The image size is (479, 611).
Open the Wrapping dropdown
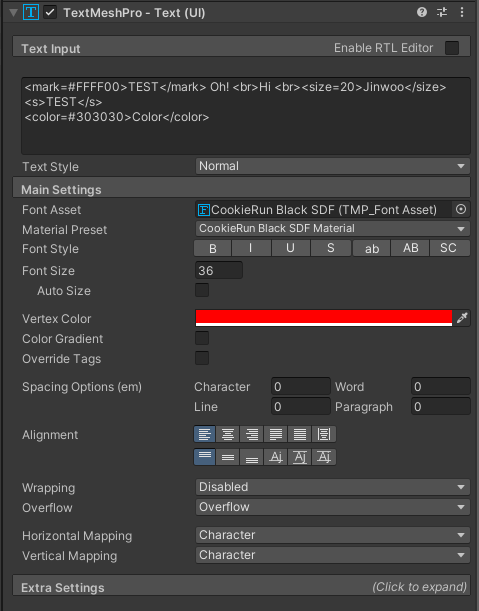(332, 487)
